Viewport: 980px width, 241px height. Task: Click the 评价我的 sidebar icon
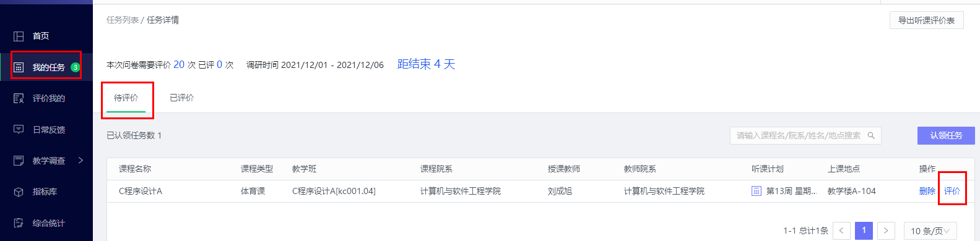tap(19, 98)
